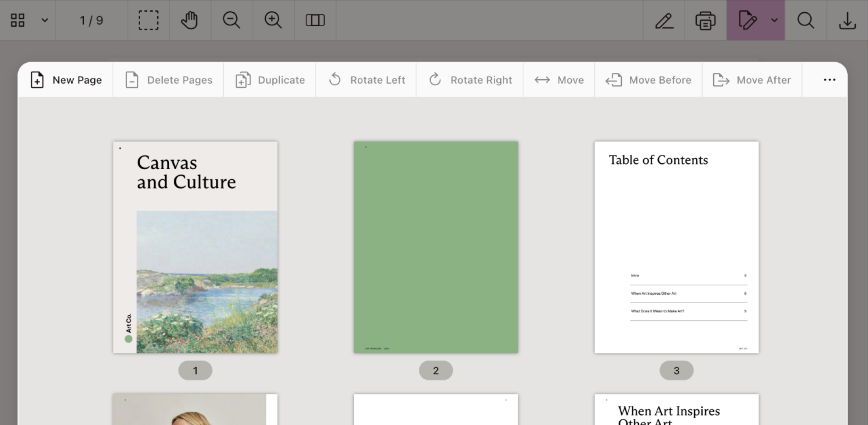
Task: Click the zoom out magnifier
Action: [231, 20]
